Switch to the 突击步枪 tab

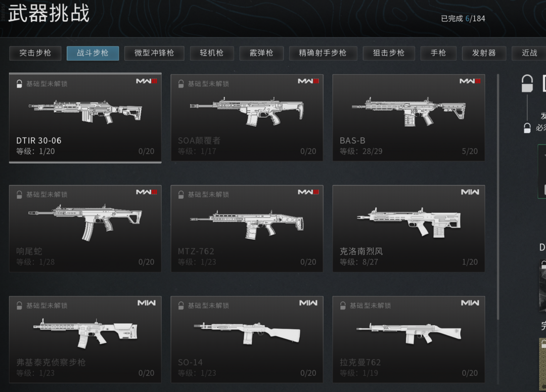(35, 53)
